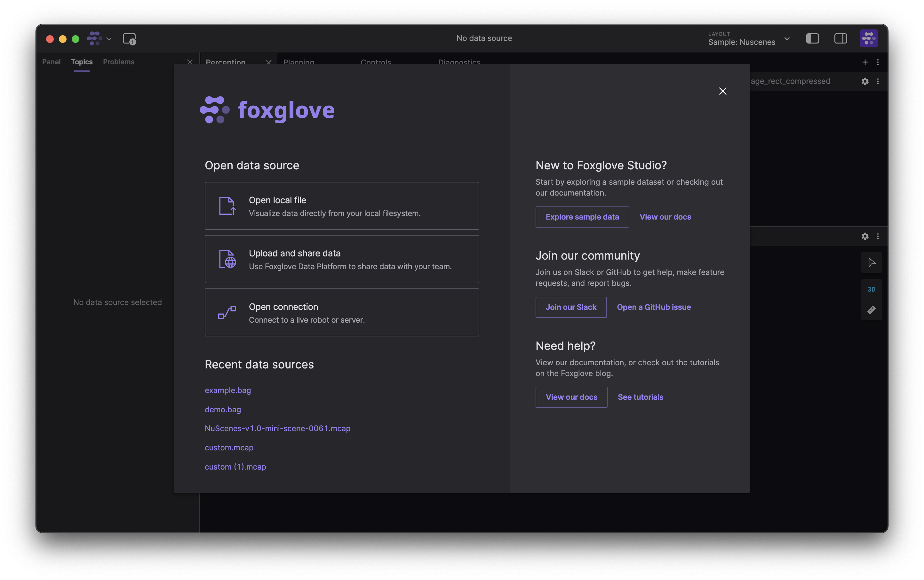924x580 pixels.
Task: Open the Problems sidebar tab
Action: click(118, 62)
